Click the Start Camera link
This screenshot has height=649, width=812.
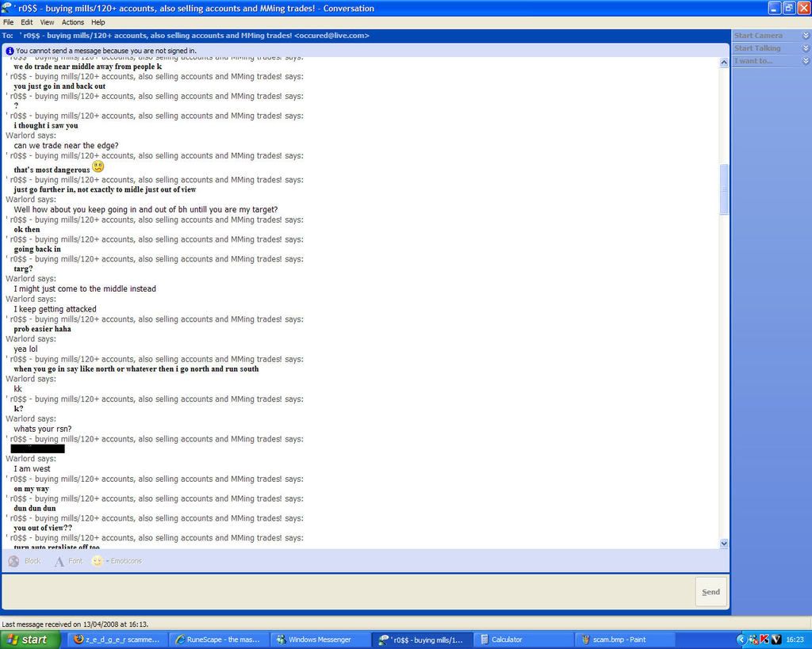coord(758,36)
